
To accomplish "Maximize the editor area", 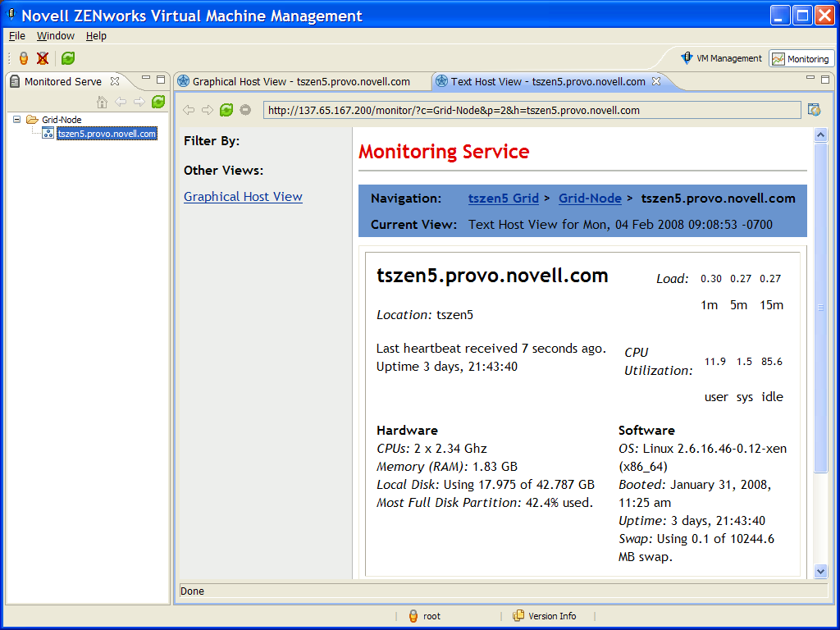I will pos(825,80).
